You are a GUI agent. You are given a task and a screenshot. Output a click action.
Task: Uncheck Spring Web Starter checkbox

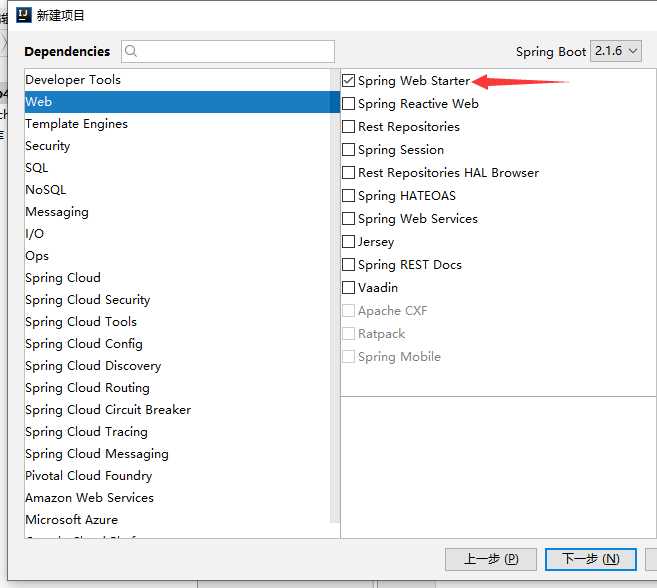[349, 80]
